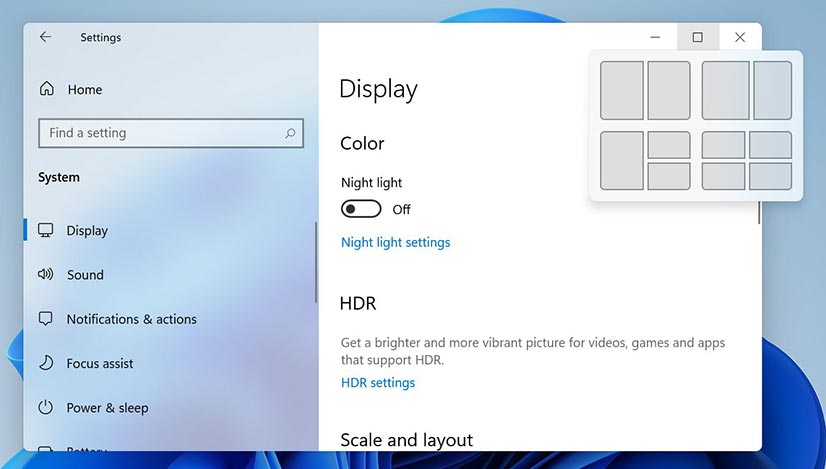Click the Find a setting search box
826x469 pixels.
point(171,133)
